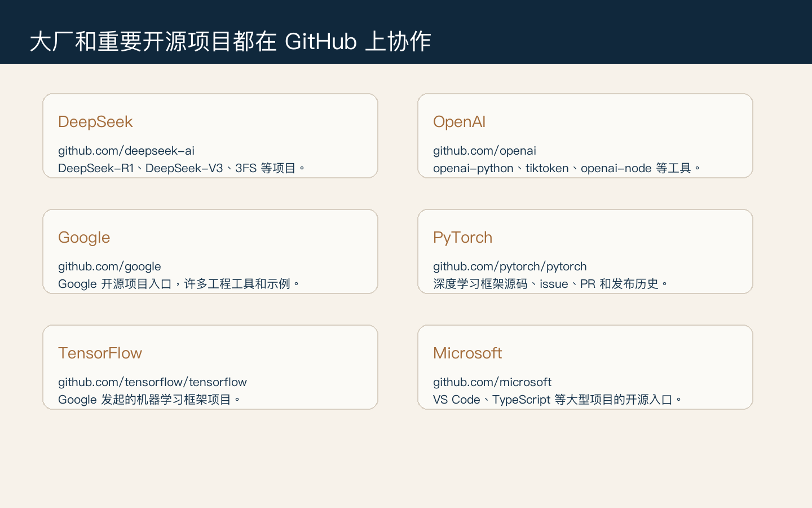The height and width of the screenshot is (508, 812).
Task: Click the OpenAI card heading
Action: coord(459,122)
